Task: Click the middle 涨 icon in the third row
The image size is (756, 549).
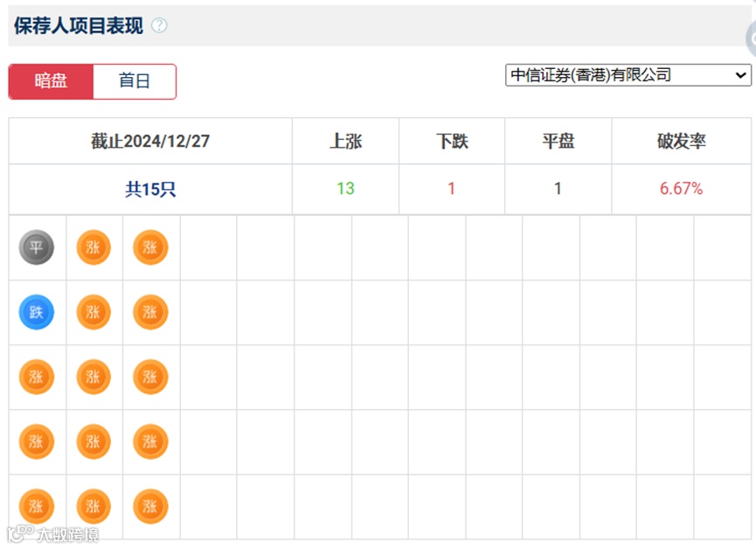Action: [94, 377]
